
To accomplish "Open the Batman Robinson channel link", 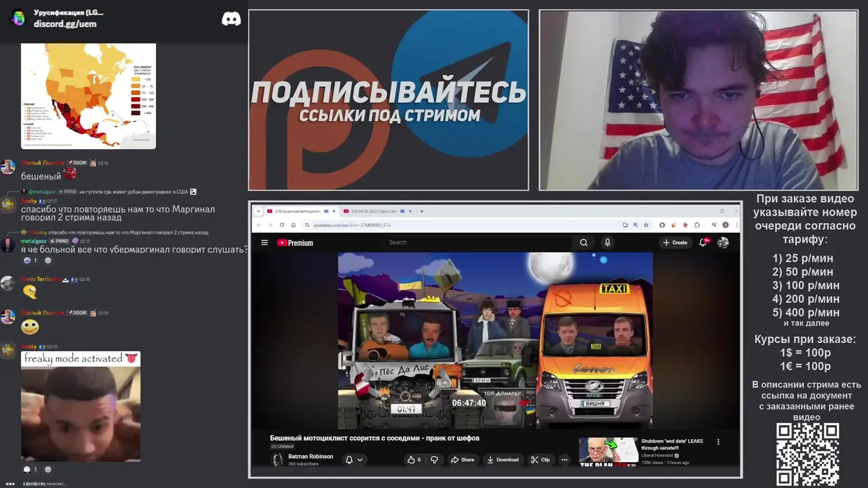I will click(311, 457).
